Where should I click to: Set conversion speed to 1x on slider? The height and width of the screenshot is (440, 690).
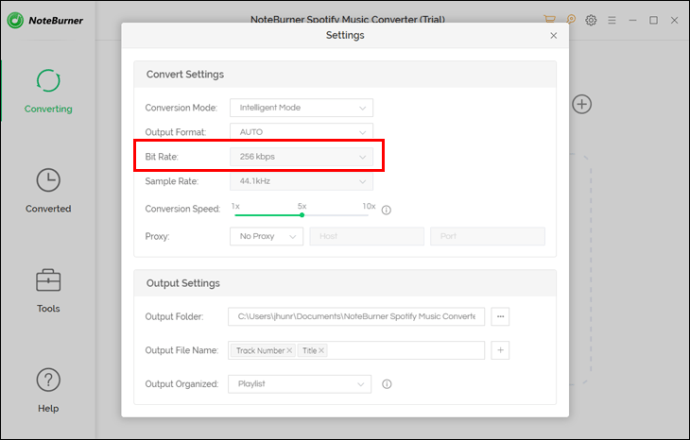(x=235, y=215)
